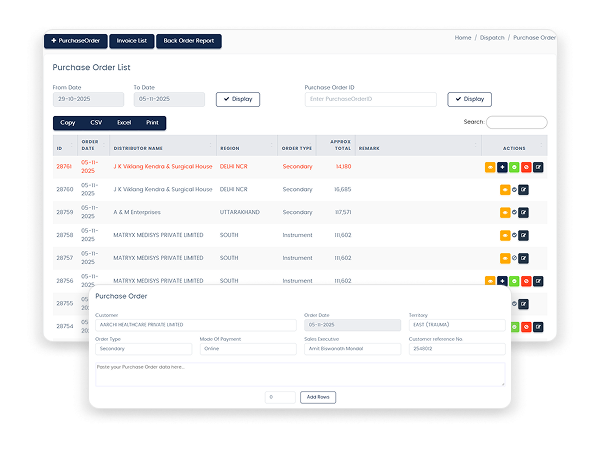Edit order 28755 using the pencil icon

(523, 304)
